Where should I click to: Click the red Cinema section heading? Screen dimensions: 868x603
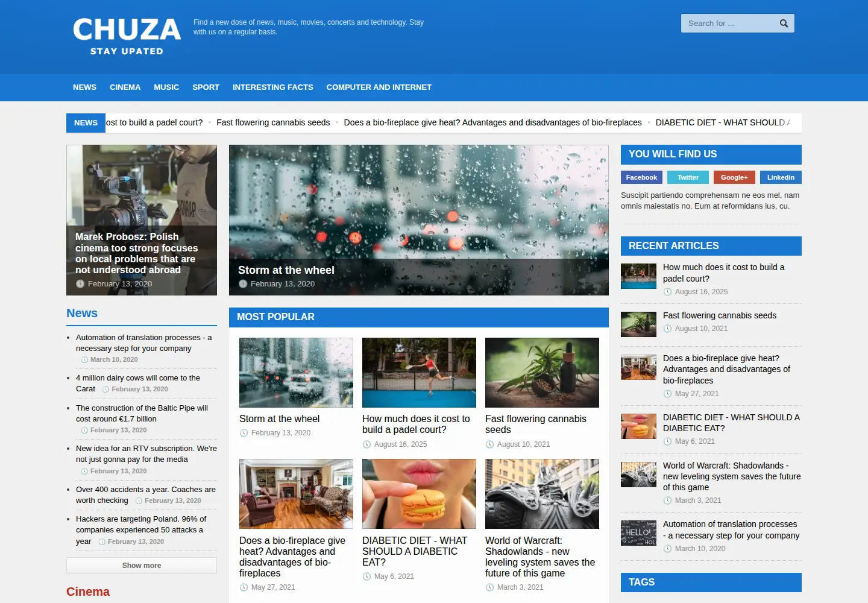(88, 592)
